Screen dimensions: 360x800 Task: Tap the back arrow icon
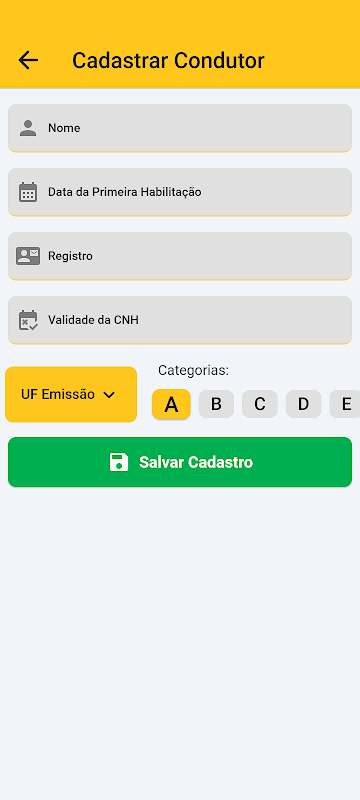point(28,60)
